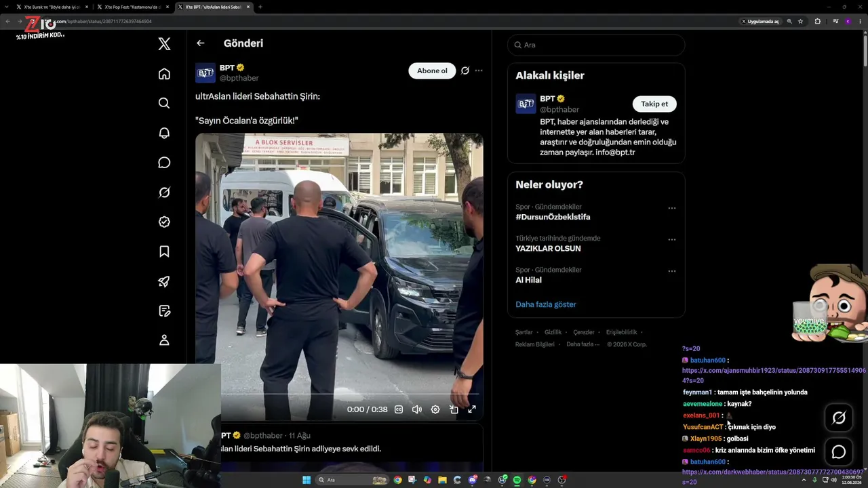
Task: Open the post's three-dot more menu
Action: pos(479,70)
